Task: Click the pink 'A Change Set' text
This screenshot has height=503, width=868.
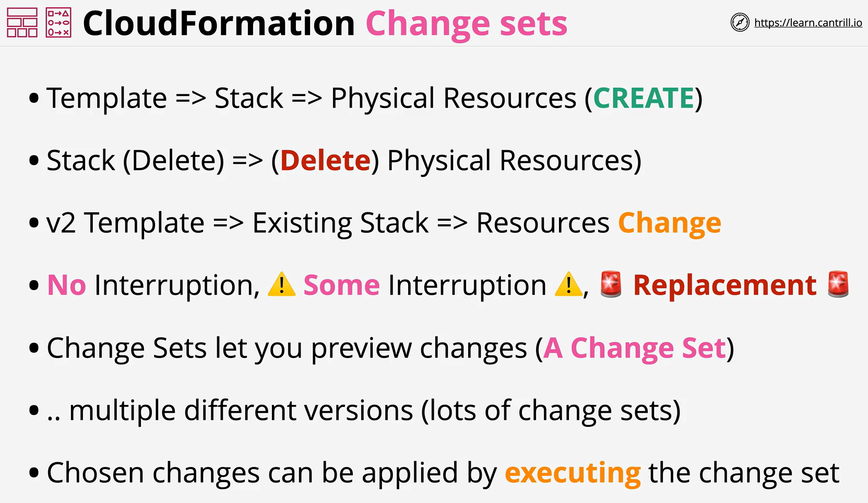Action: [635, 348]
